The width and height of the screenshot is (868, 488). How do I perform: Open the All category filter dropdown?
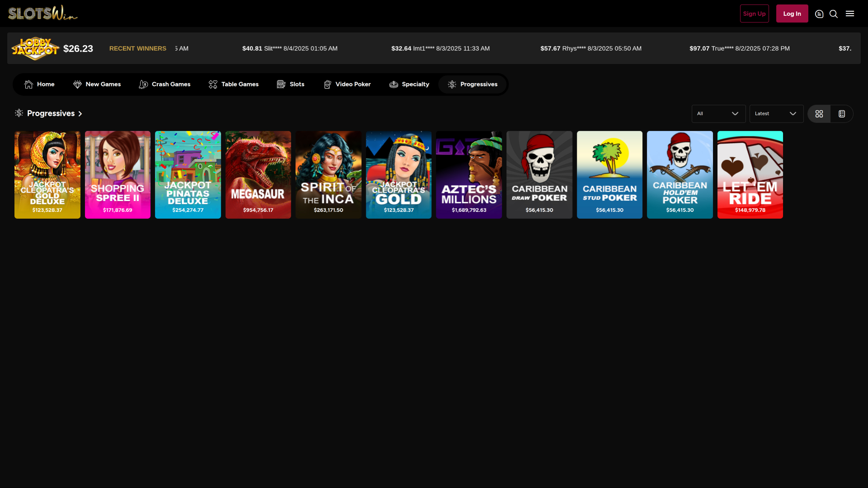718,113
